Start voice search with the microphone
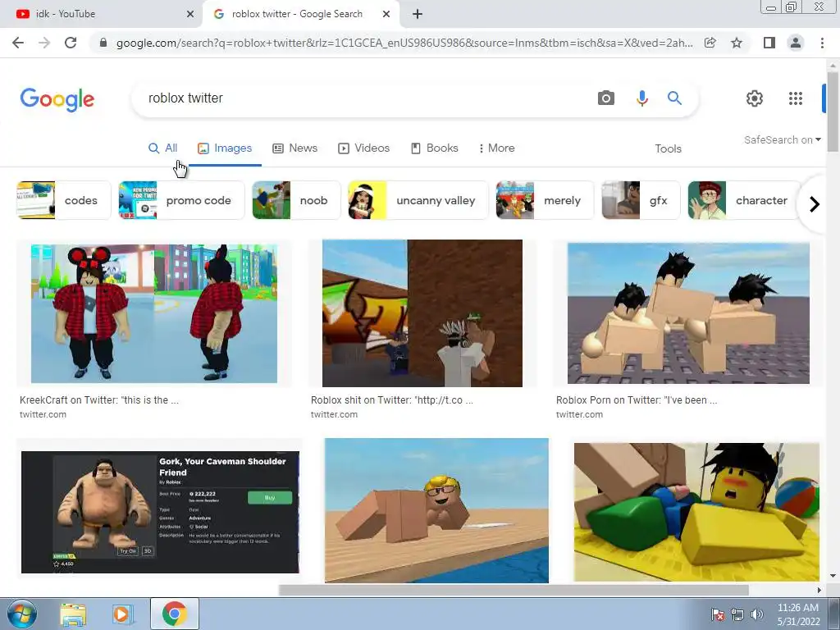 pos(641,98)
